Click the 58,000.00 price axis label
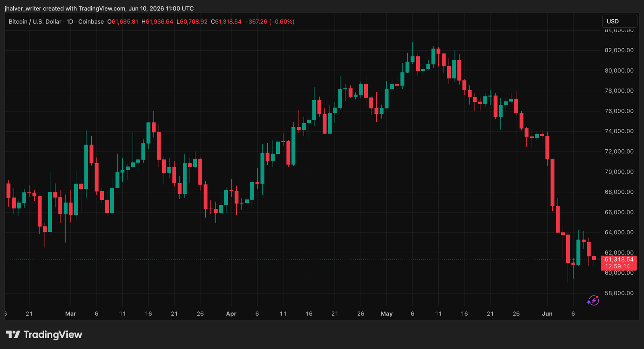Image resolution: width=644 pixels, height=349 pixels. (619, 293)
